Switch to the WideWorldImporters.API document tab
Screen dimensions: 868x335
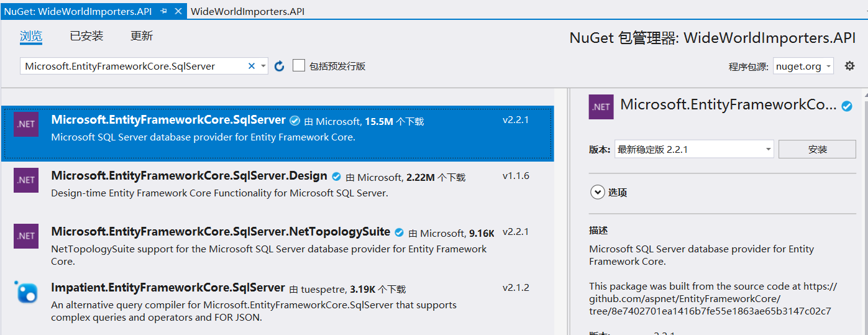tap(247, 11)
